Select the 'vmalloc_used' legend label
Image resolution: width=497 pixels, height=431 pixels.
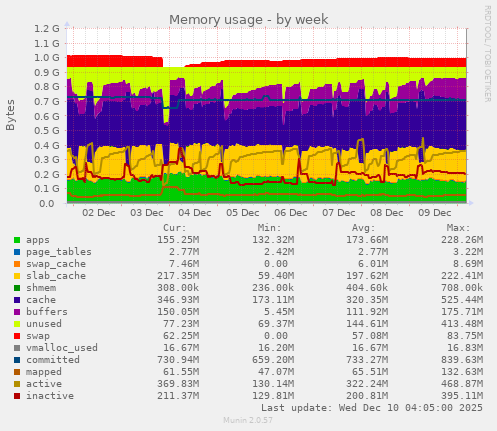coord(62,348)
